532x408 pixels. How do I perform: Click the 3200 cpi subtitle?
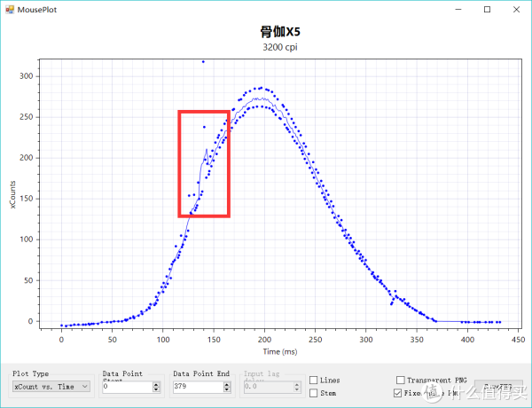click(280, 47)
